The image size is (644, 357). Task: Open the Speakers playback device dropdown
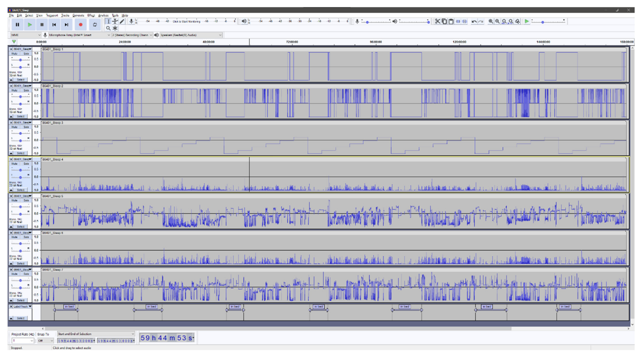pyautogui.click(x=191, y=35)
